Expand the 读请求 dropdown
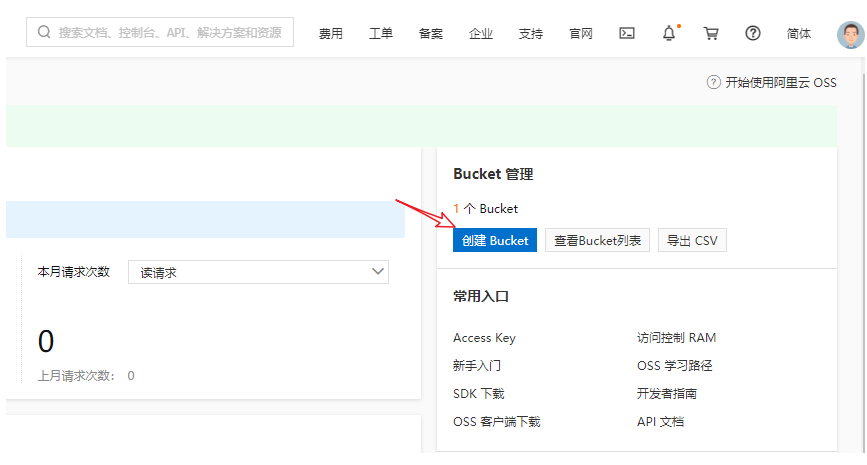This screenshot has height=465, width=867. [258, 272]
